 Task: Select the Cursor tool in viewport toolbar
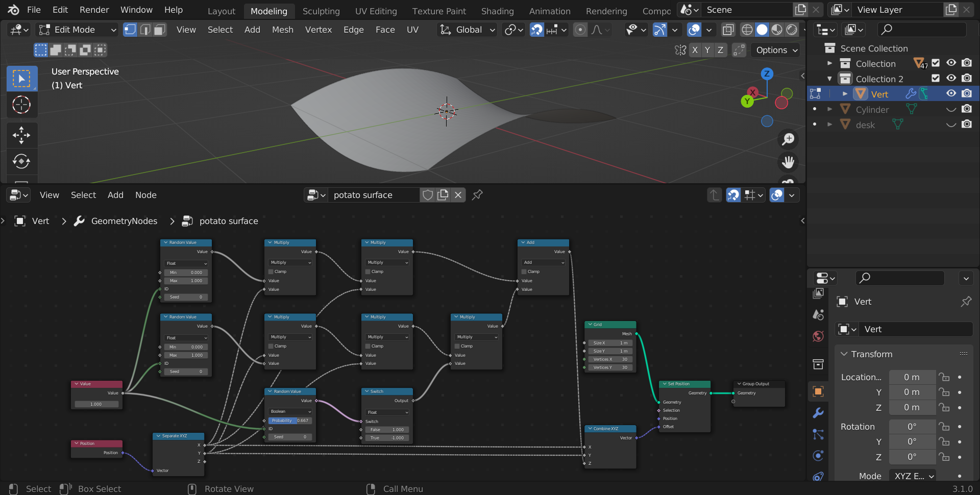coord(21,105)
